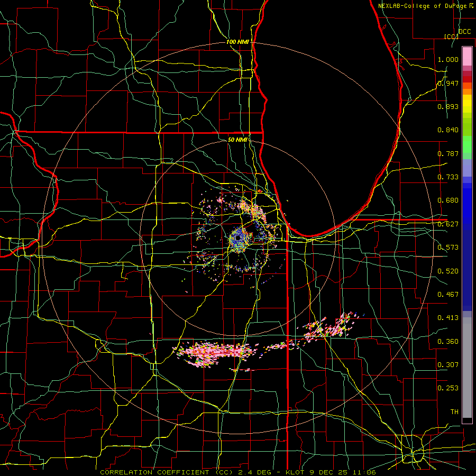Select the 0.893 scale value
Viewport: 476px width, 476px height.
448,106
